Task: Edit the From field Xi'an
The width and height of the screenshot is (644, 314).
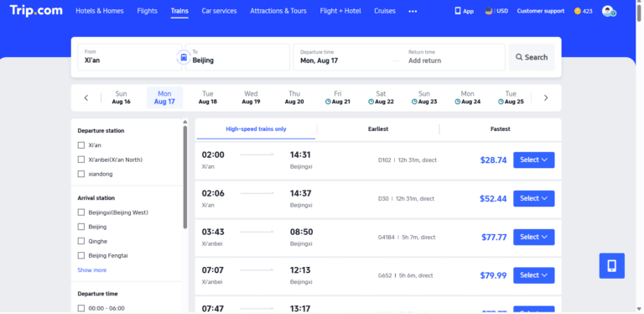Action: point(129,57)
